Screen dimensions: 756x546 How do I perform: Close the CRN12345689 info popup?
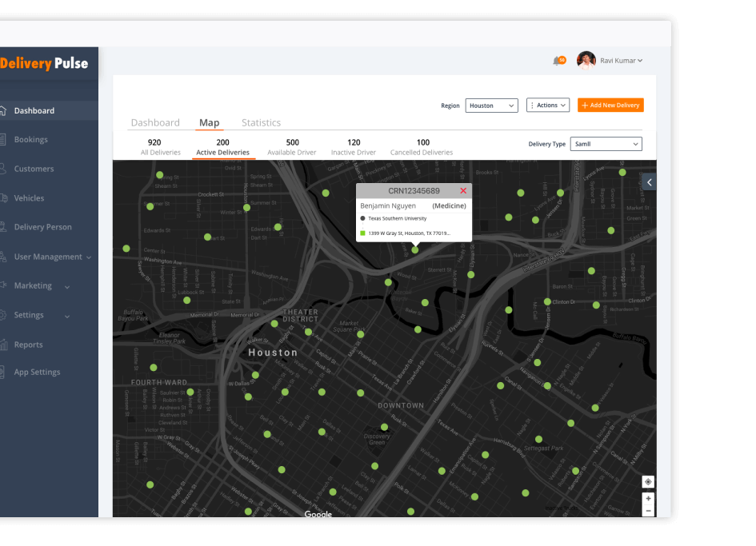point(463,191)
